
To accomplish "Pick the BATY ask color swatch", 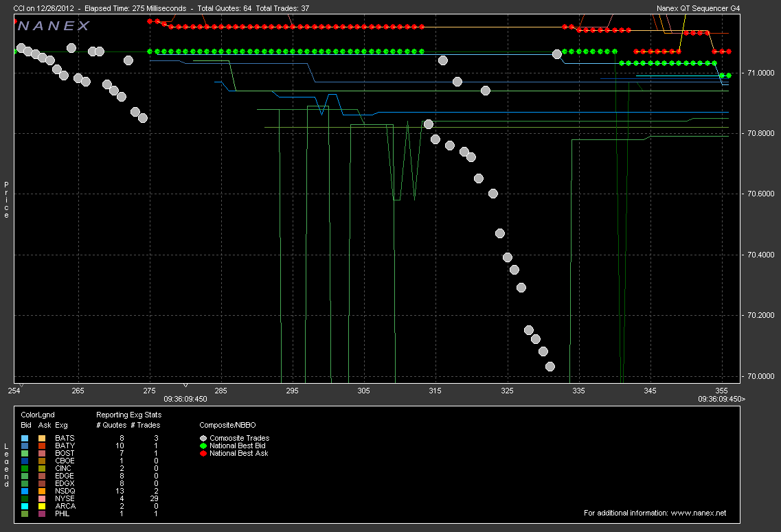I will click(x=42, y=446).
